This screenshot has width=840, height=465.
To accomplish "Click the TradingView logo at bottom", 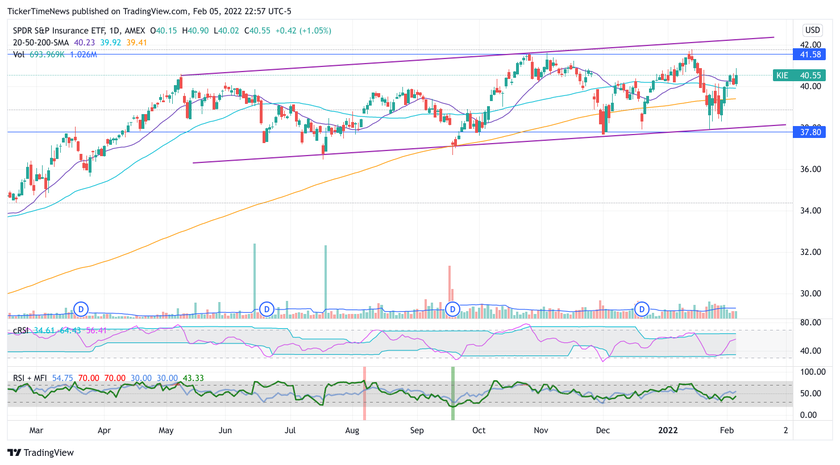I will tap(41, 453).
